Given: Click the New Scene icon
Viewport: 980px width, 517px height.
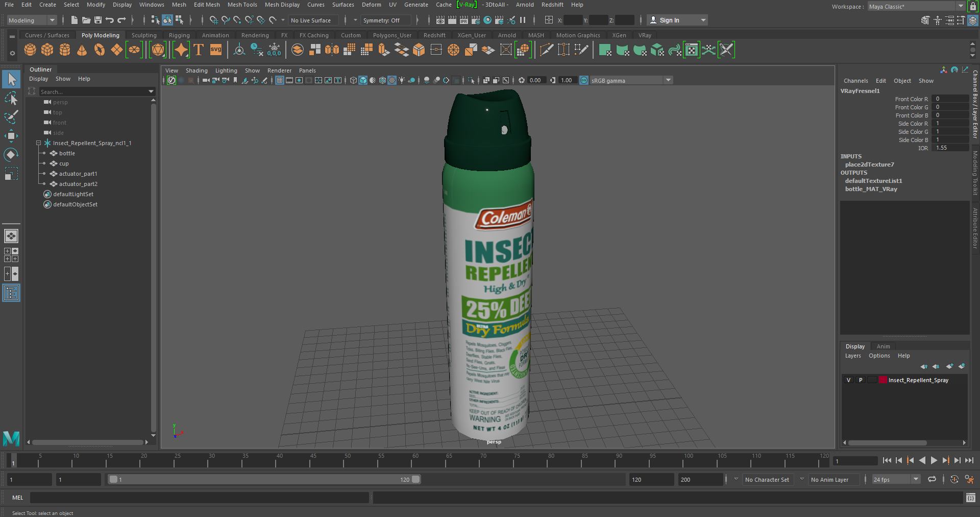Looking at the screenshot, I should [75, 20].
